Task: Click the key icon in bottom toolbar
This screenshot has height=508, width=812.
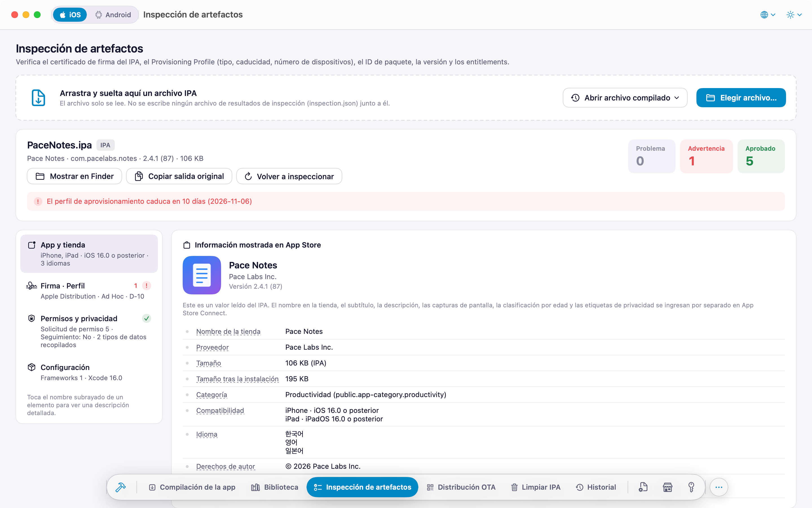Action: click(691, 487)
